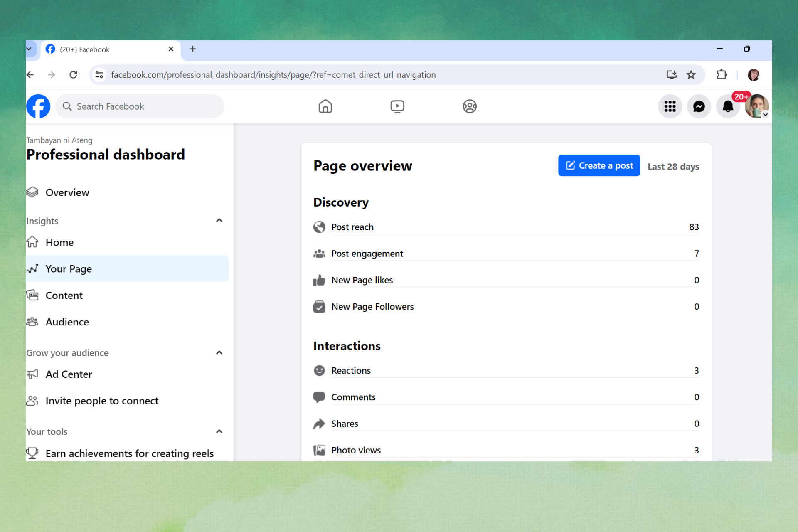The image size is (798, 532).
Task: Click the Groups icon in top bar
Action: [469, 106]
